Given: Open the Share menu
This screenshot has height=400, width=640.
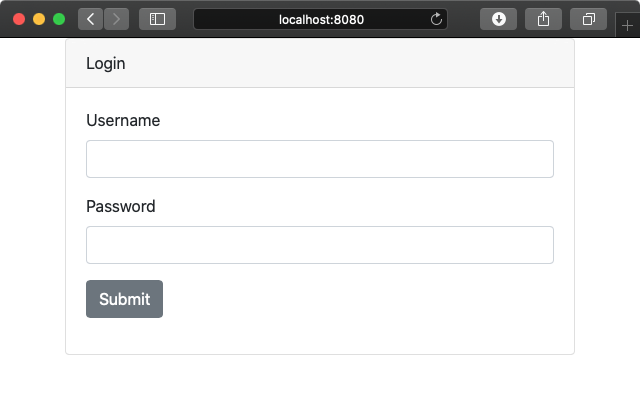Looking at the screenshot, I should point(543,19).
